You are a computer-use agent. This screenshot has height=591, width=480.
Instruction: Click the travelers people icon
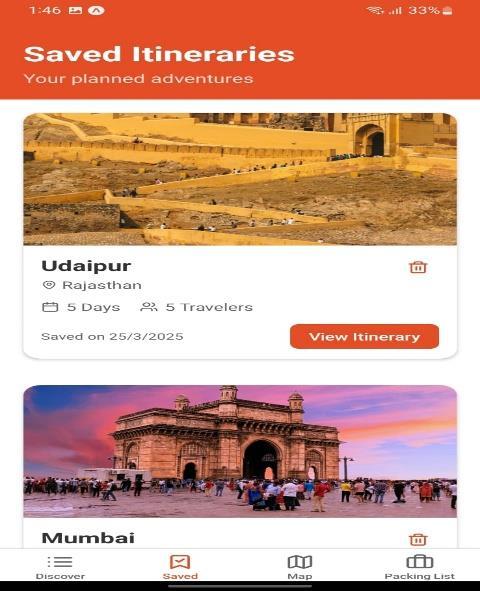148,307
